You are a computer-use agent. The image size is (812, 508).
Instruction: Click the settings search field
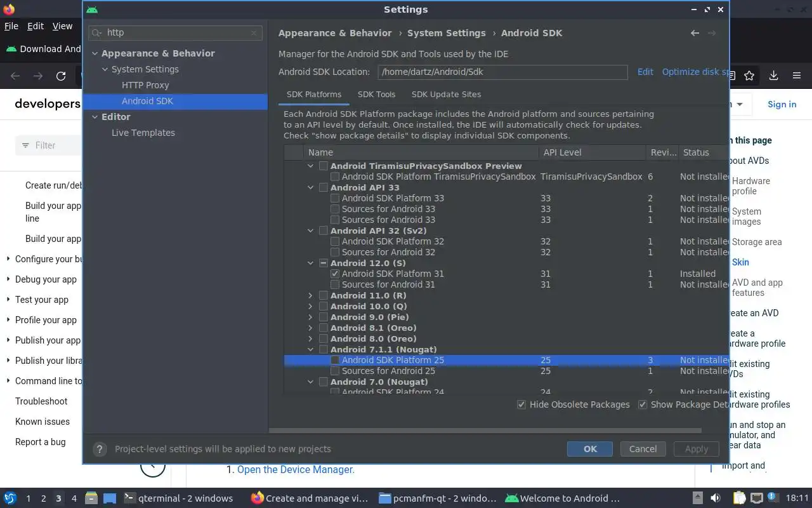click(176, 33)
